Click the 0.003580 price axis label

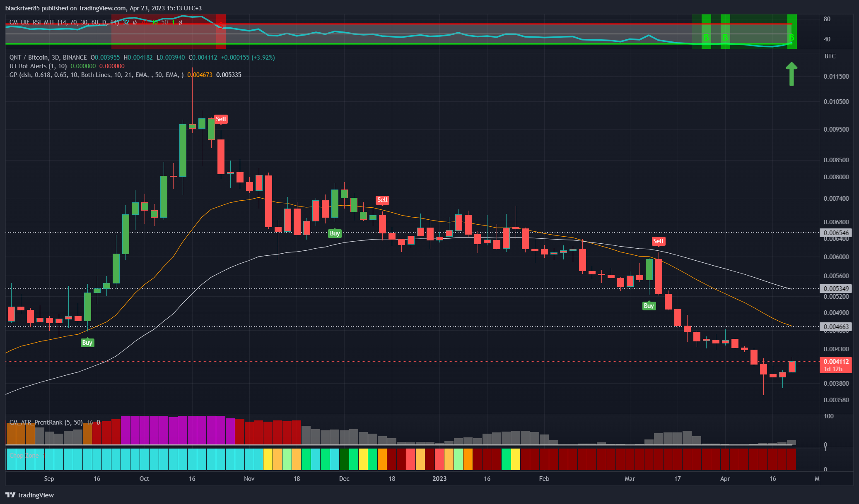836,400
